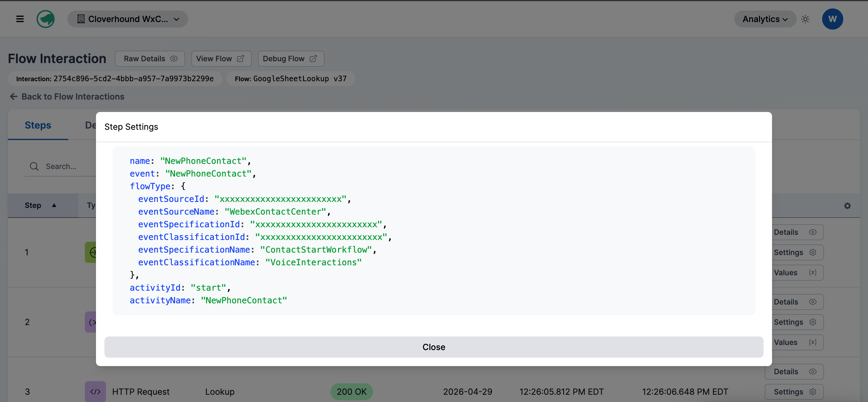Toggle light/dark theme sun icon
Image resolution: width=868 pixels, height=402 pixels.
pos(805,19)
